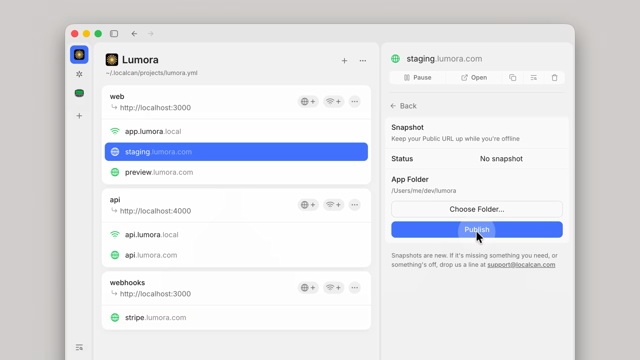
Task: Pause the staging.lumora.com tunnel
Action: click(418, 78)
